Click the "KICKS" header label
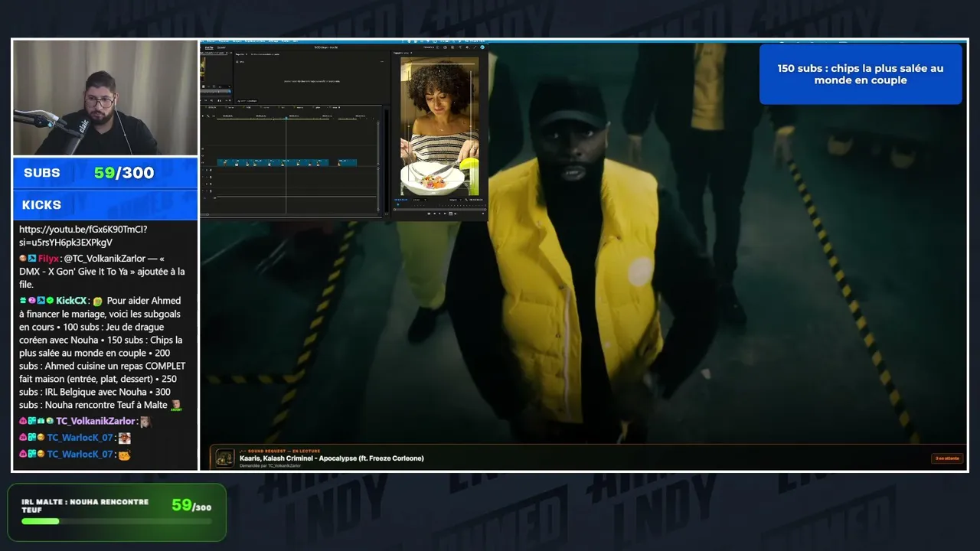This screenshot has width=980, height=551. (x=41, y=205)
